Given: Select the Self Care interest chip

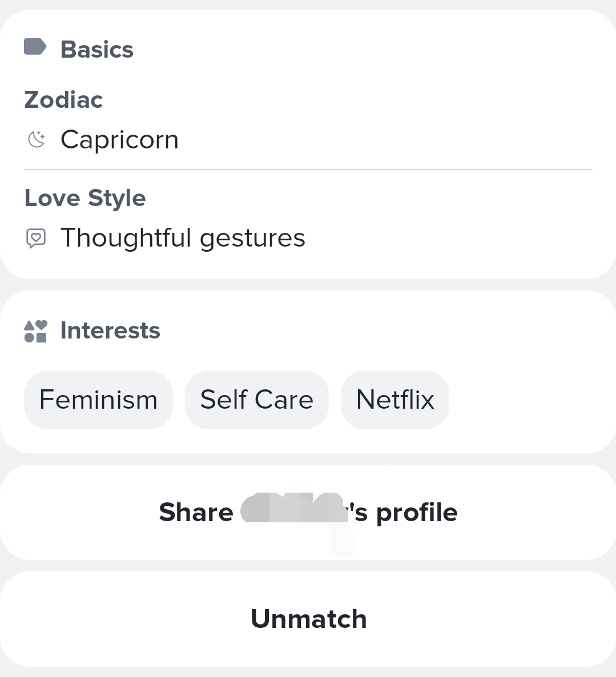Looking at the screenshot, I should [257, 400].
